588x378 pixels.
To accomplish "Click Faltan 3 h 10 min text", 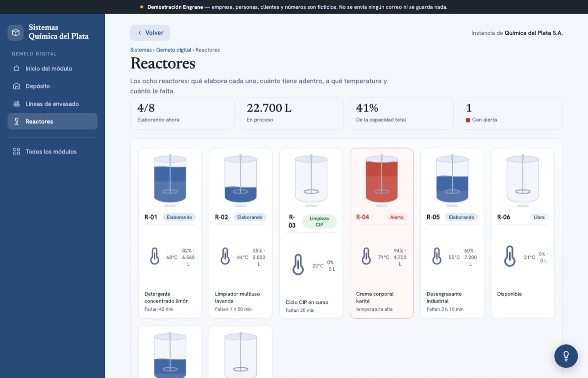I will [x=445, y=309].
